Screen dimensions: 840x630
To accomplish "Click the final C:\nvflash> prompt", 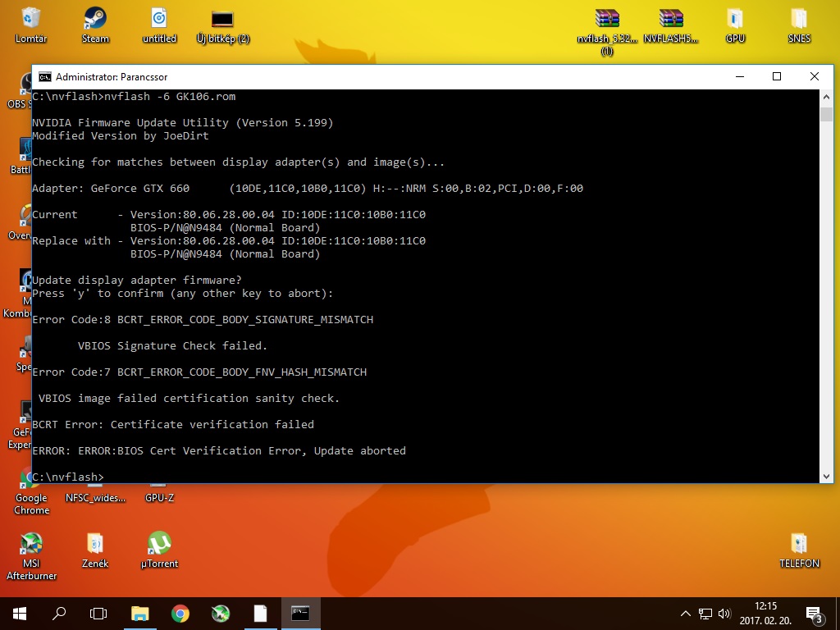I will [68, 477].
